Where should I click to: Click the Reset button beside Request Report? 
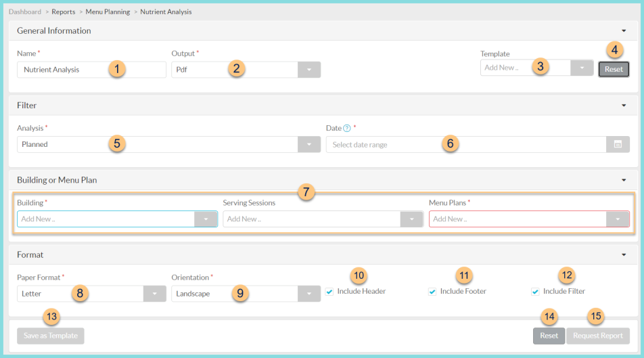(x=549, y=336)
